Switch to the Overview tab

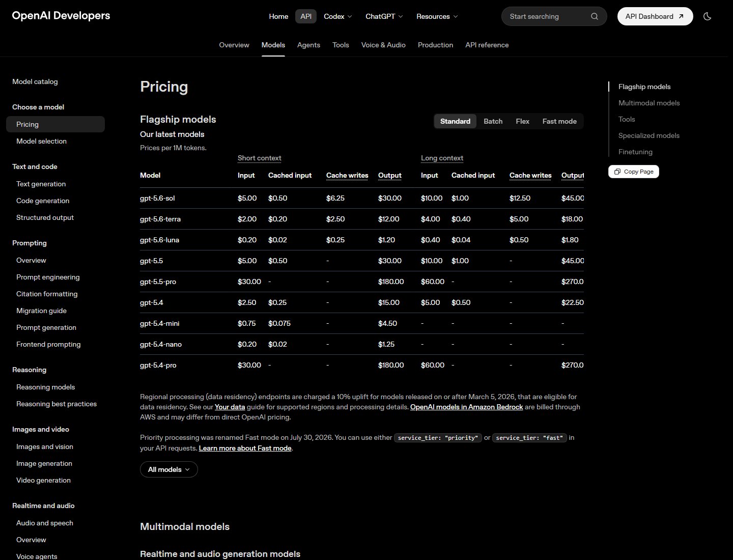(x=234, y=45)
